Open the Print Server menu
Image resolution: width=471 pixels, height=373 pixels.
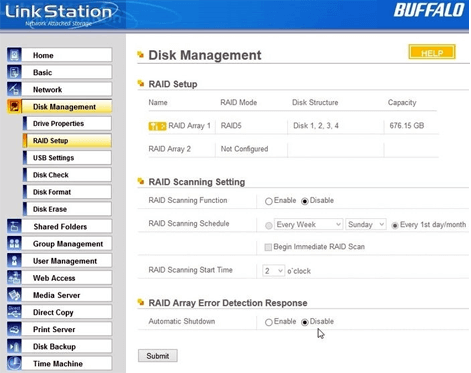pos(67,329)
